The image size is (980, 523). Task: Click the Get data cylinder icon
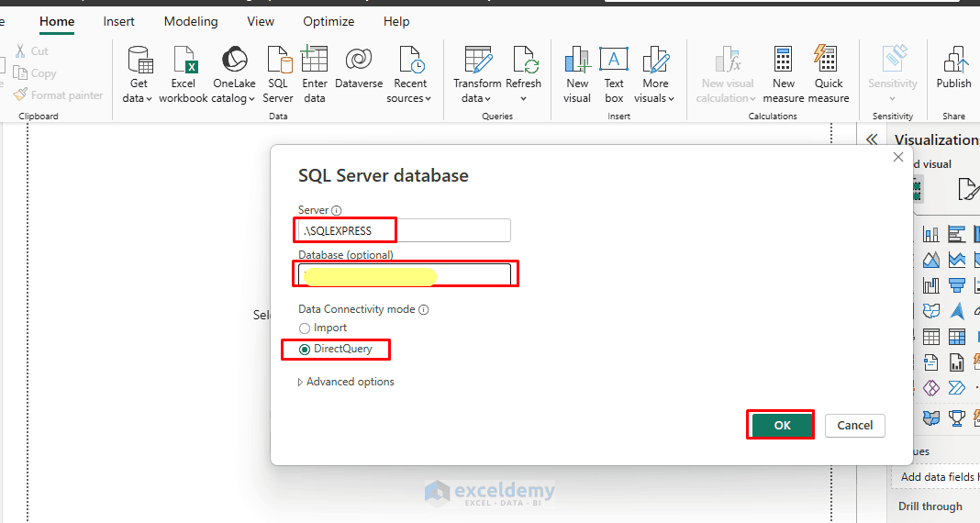[x=139, y=60]
